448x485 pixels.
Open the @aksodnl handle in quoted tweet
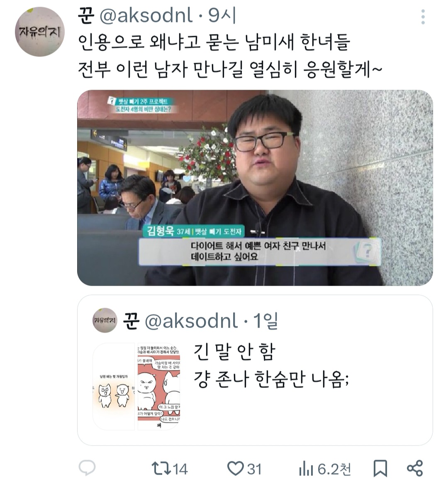point(191,321)
